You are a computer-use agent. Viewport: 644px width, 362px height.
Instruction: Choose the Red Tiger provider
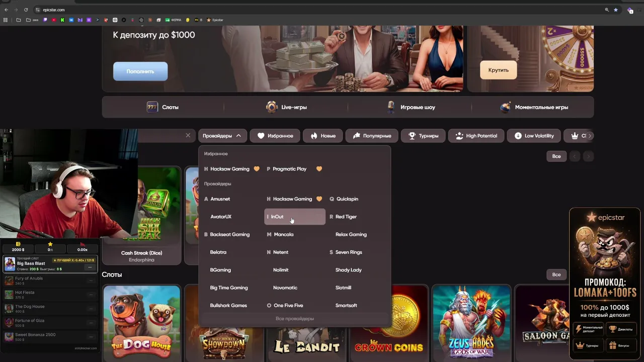(x=346, y=217)
